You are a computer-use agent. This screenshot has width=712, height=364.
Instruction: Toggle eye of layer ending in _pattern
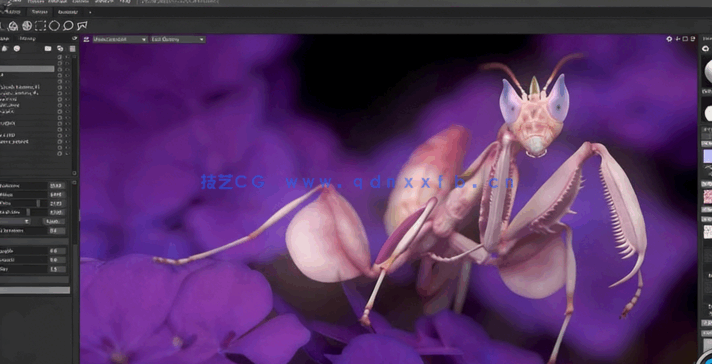click(68, 142)
